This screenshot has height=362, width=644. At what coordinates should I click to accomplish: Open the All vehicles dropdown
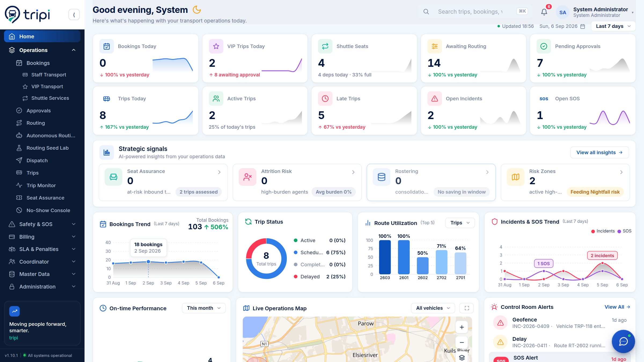(x=433, y=308)
